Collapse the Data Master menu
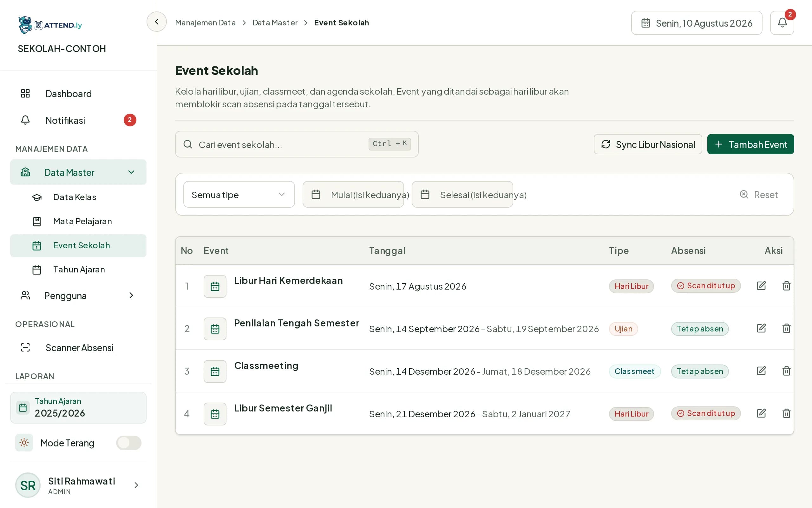The height and width of the screenshot is (508, 812). (x=78, y=172)
